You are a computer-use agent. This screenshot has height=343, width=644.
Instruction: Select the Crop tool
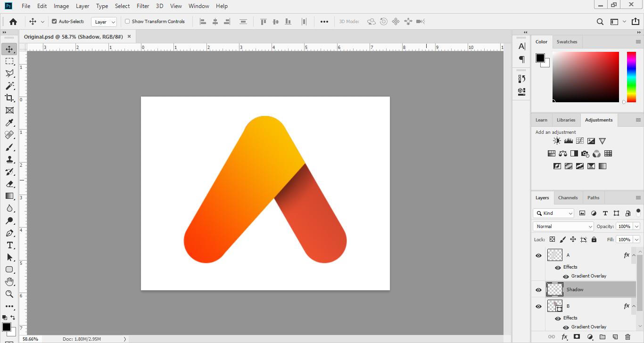coord(9,98)
